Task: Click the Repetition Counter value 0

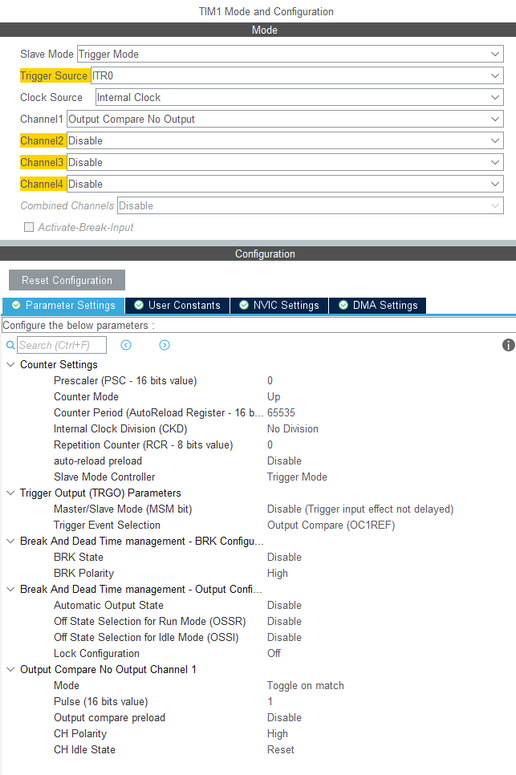Action: [x=270, y=445]
